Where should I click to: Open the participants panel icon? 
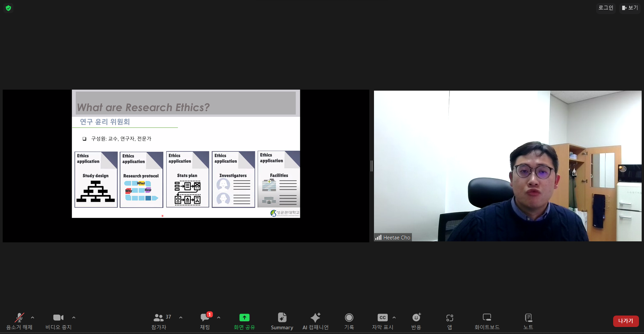pos(159,318)
